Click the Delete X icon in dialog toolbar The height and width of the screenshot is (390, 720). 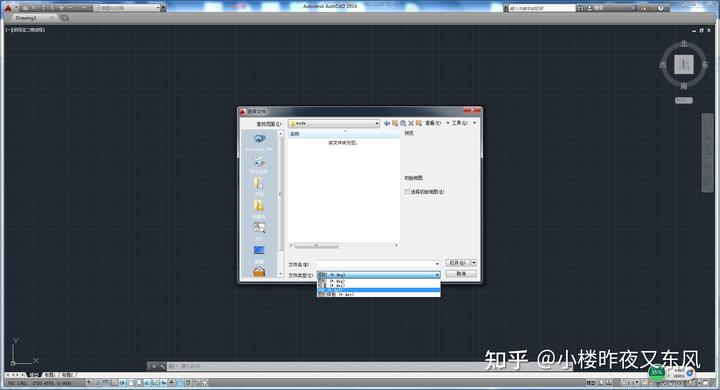411,123
